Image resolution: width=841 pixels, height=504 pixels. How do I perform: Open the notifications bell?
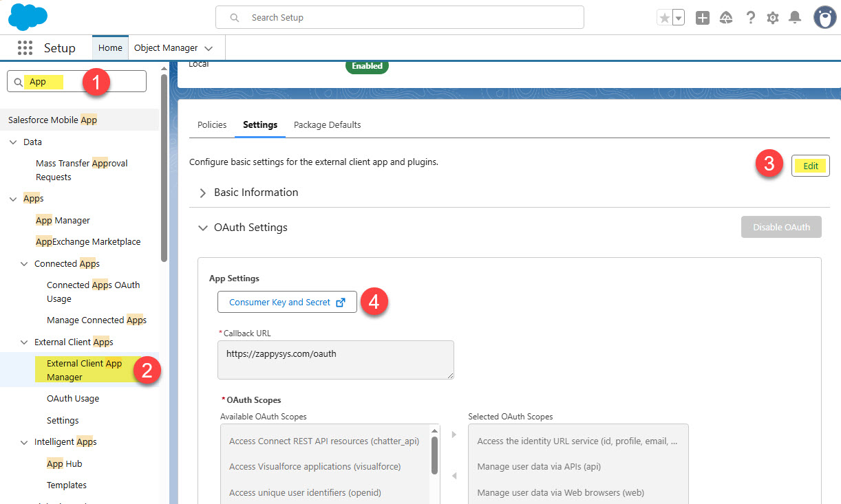click(x=795, y=18)
